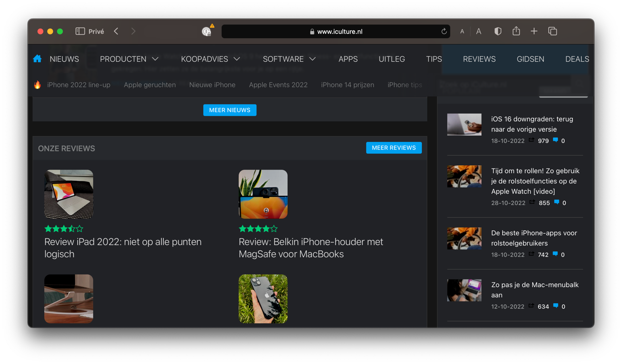Open the Nieuwe iPhone link
The image size is (622, 364).
212,85
